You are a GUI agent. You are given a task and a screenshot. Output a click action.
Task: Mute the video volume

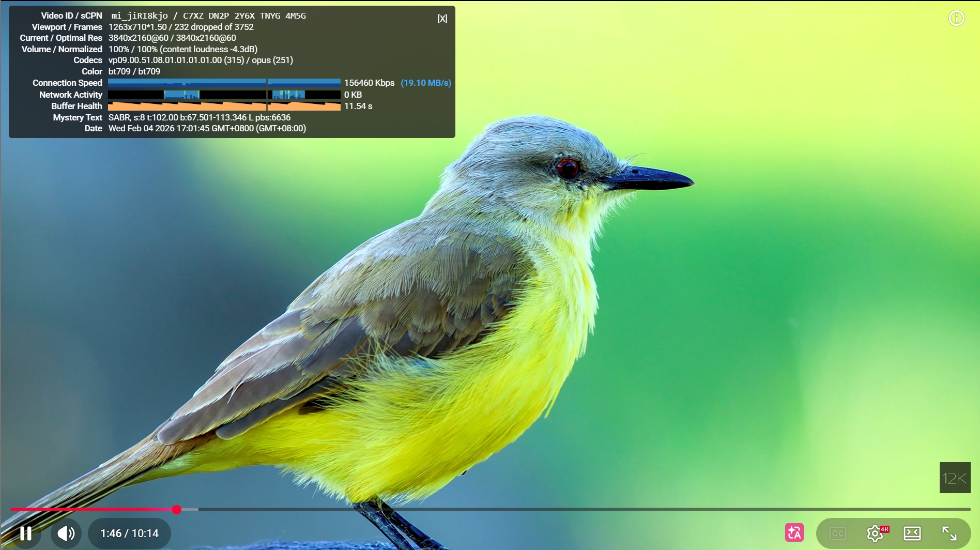66,533
